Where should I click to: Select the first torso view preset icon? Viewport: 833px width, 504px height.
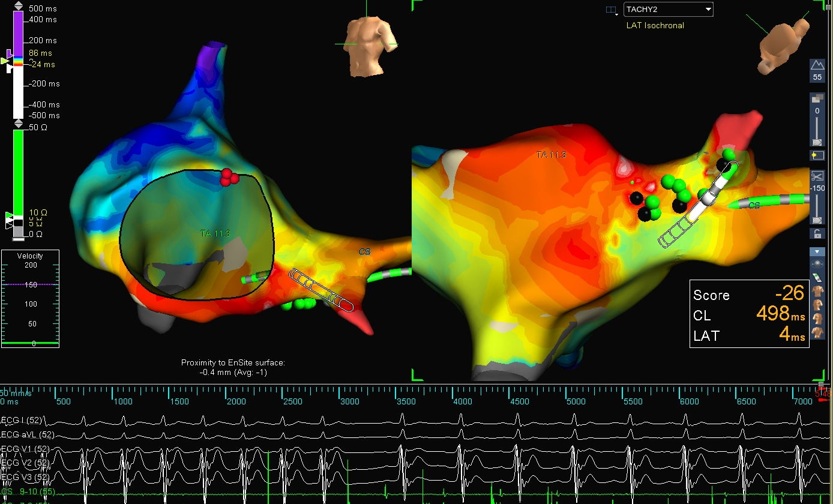[x=817, y=292]
